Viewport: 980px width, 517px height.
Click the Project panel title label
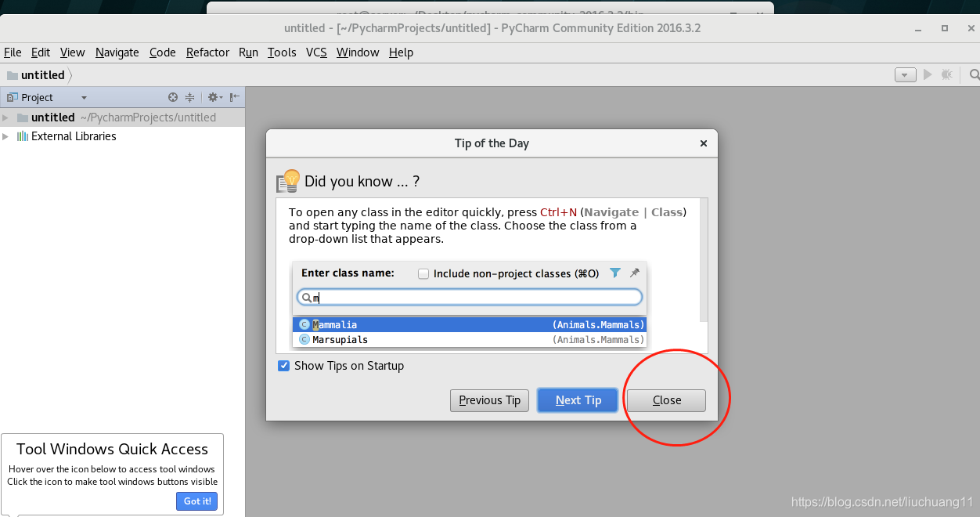[37, 98]
